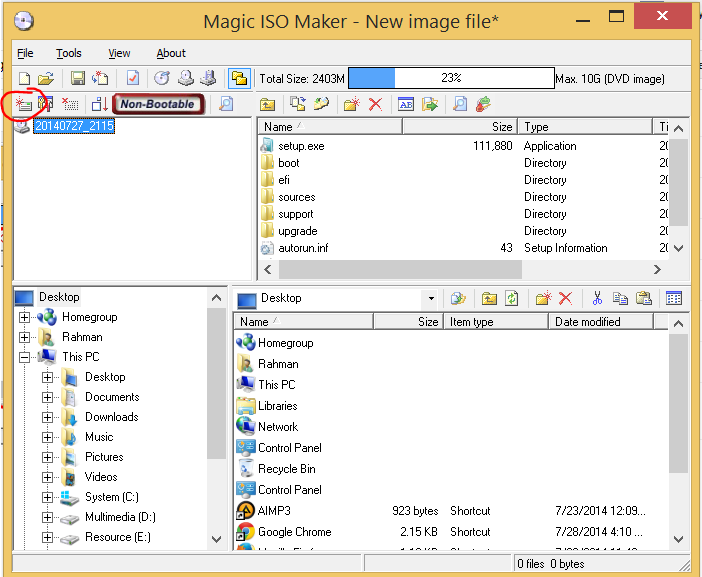Collapse the This PC tree node

coord(24,357)
